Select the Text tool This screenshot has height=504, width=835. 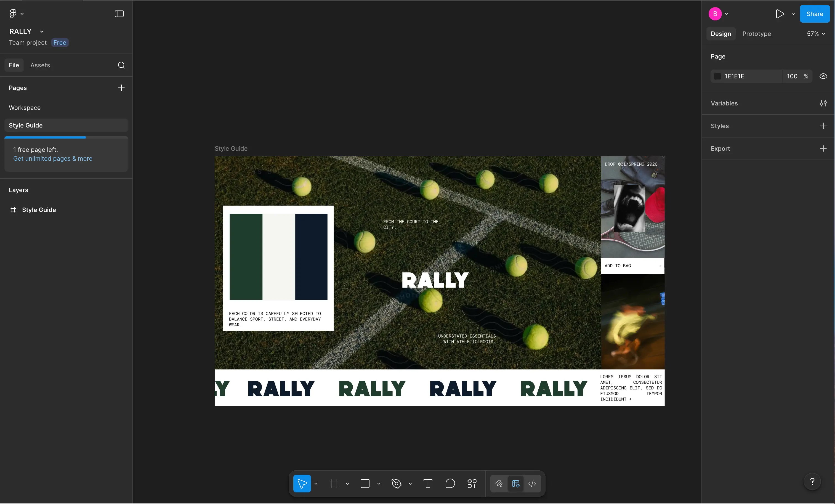[428, 483]
